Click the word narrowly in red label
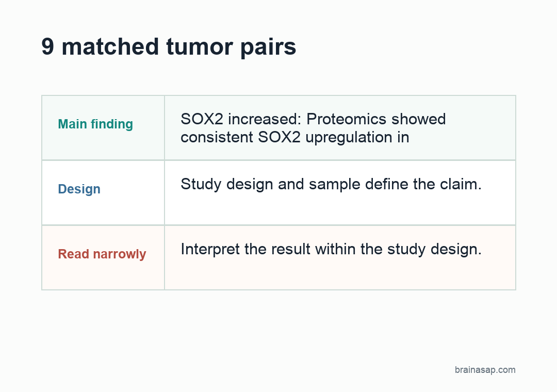This screenshot has height=392, width=557. tap(119, 254)
